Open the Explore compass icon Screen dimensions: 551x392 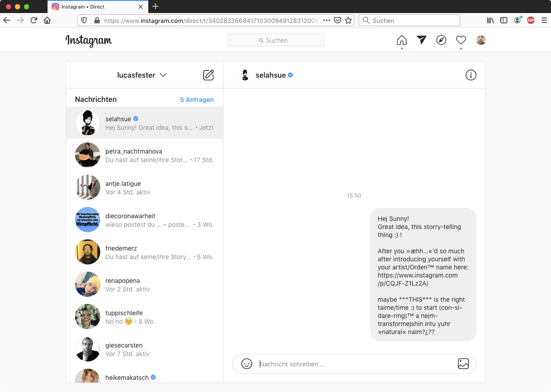coord(441,40)
